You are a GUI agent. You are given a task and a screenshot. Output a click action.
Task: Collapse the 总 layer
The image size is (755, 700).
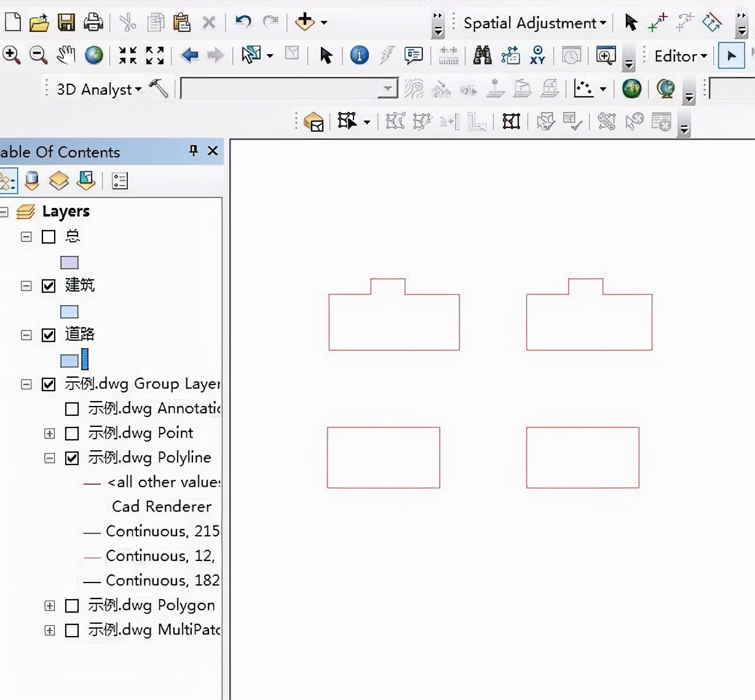(26, 237)
